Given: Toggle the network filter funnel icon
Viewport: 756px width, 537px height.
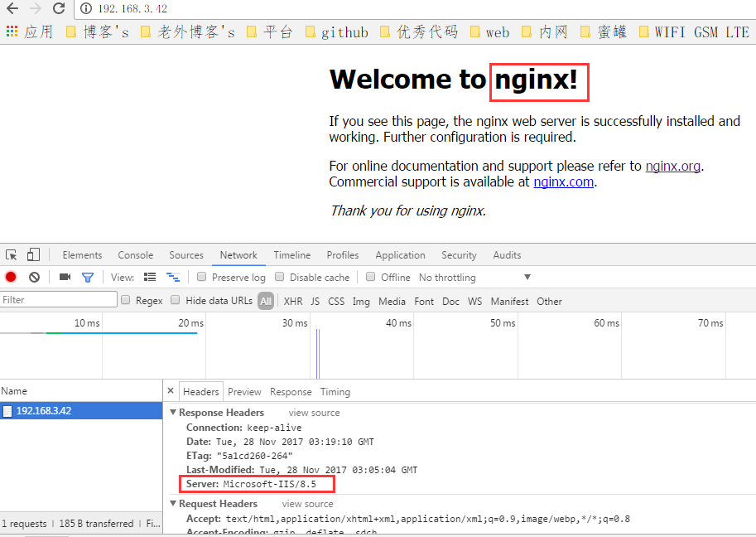Looking at the screenshot, I should [88, 277].
